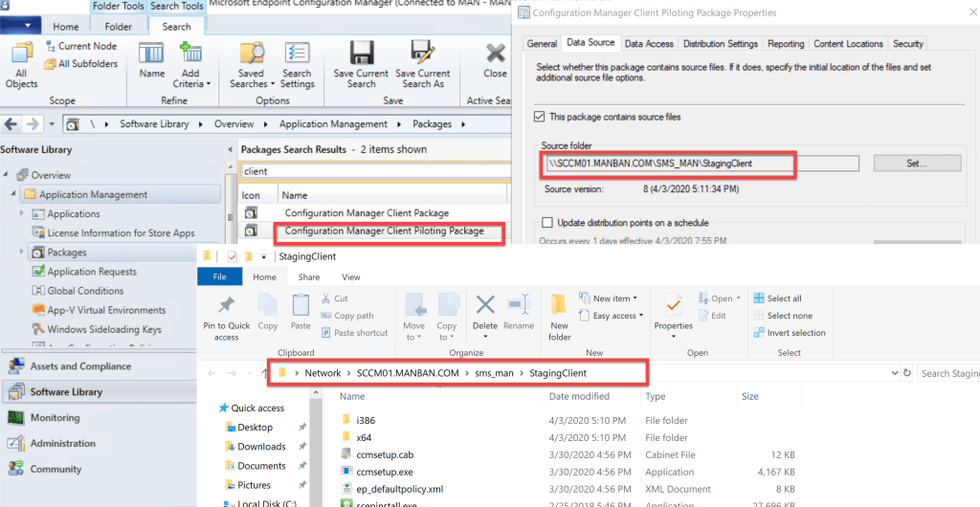This screenshot has width=980, height=507.
Task: Open Share tab in File Explorer
Action: pyautogui.click(x=309, y=276)
